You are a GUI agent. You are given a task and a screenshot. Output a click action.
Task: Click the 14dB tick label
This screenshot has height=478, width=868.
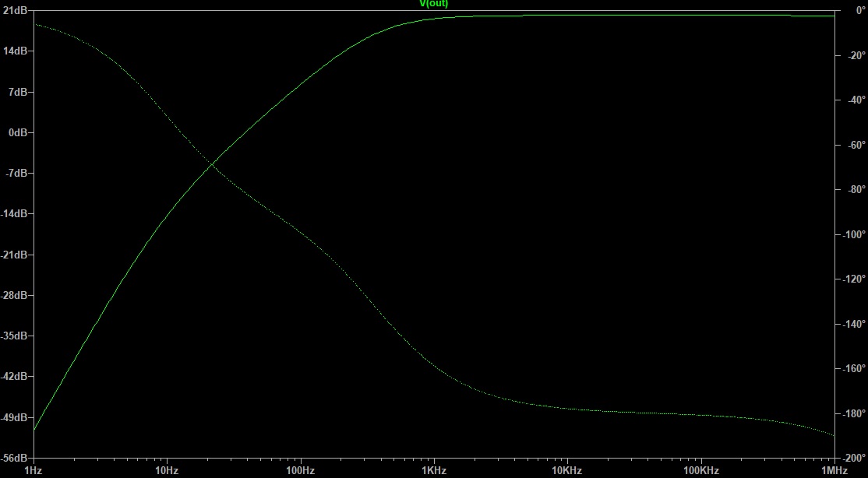point(17,51)
